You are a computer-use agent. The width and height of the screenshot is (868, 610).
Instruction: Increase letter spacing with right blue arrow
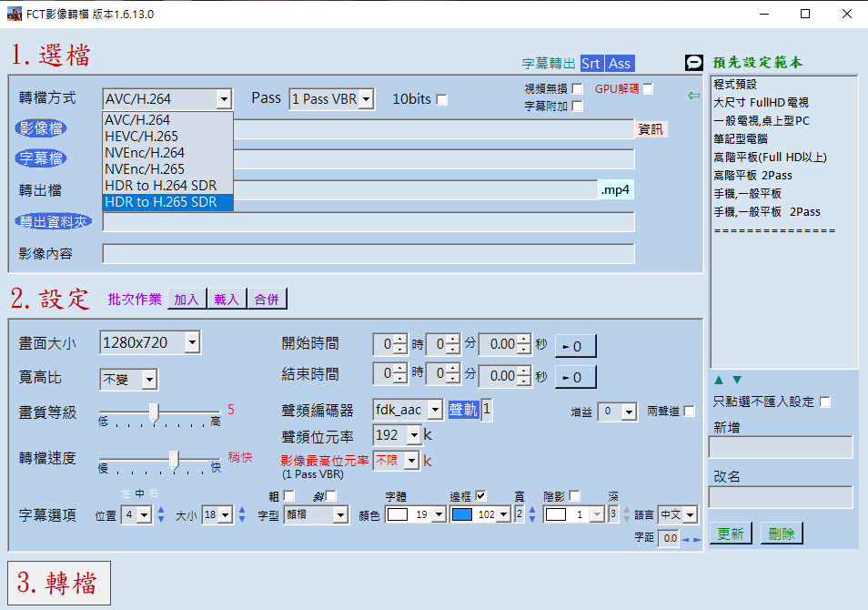coord(697,540)
